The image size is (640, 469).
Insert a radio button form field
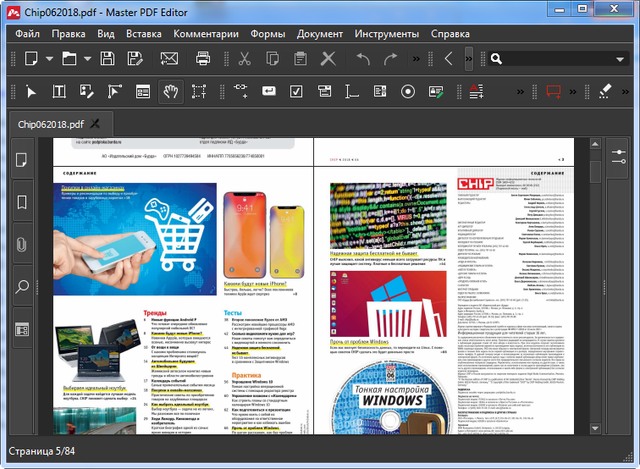[408, 92]
